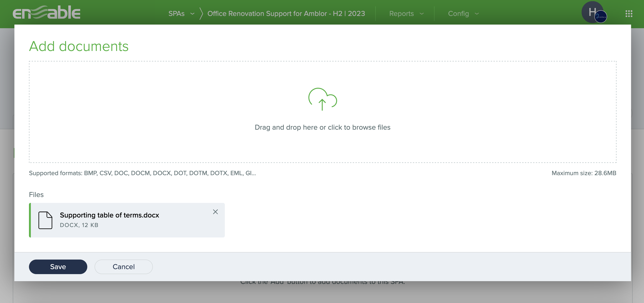This screenshot has width=644, height=303.
Task: Save the added documents
Action: coord(58,267)
